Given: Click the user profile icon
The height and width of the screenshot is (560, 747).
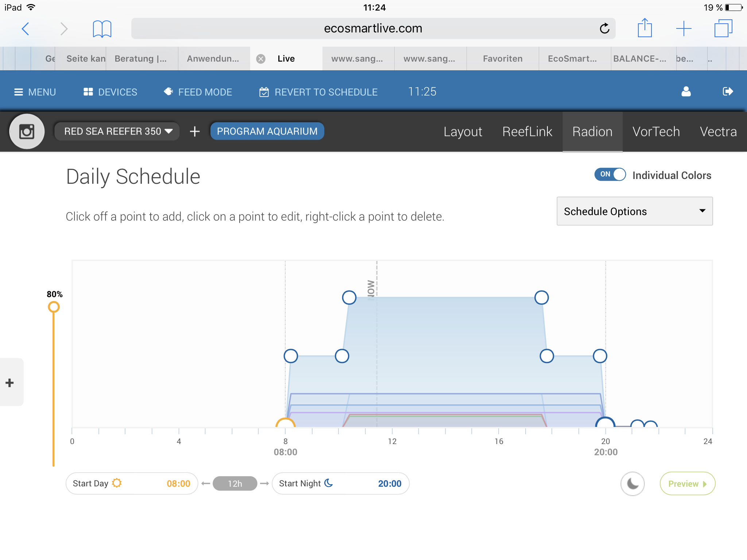Looking at the screenshot, I should 686,92.
